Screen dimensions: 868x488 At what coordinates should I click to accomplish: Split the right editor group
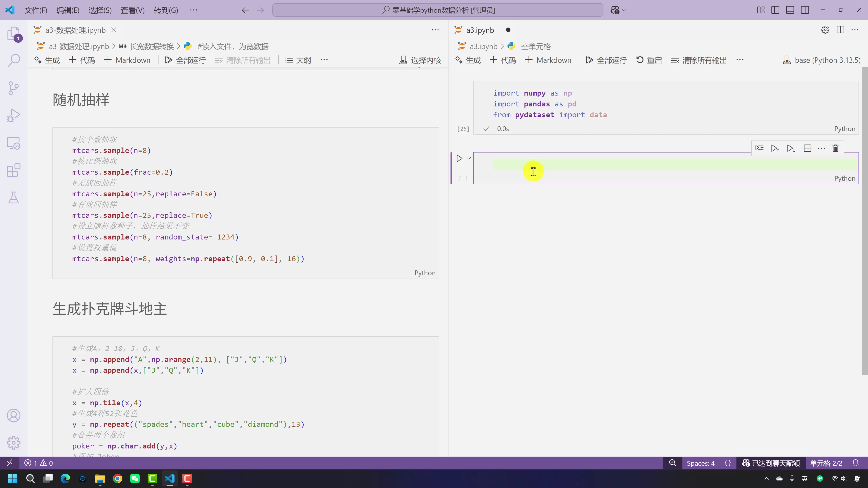(840, 30)
